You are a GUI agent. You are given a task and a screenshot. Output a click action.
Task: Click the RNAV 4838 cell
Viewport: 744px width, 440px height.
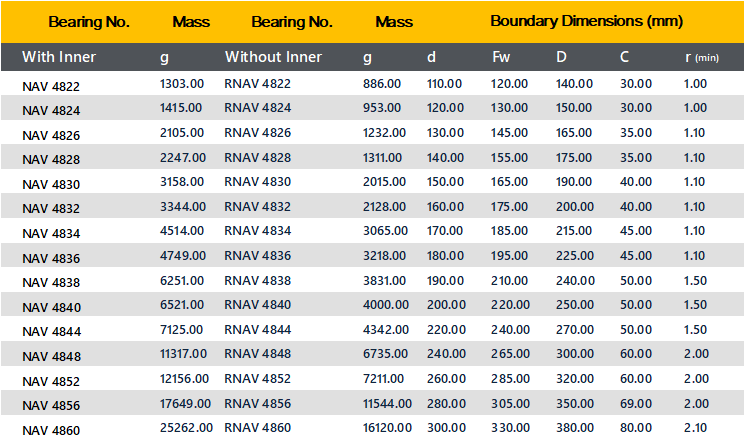258,280
